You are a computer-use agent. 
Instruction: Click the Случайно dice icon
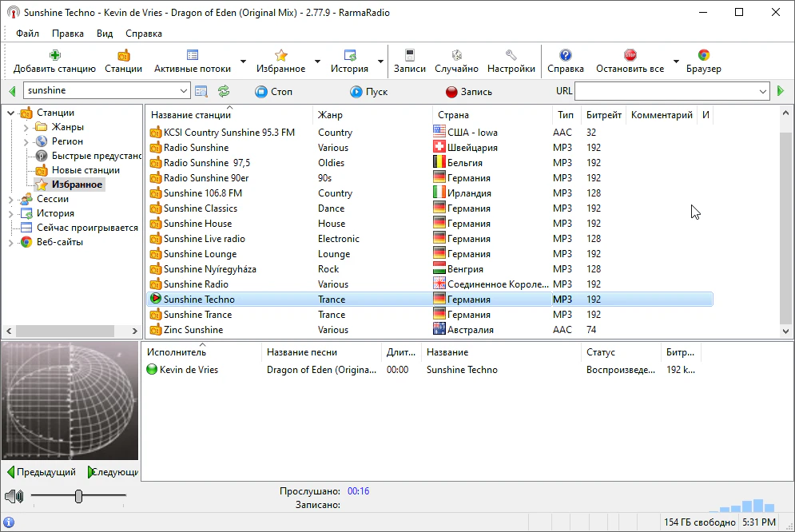[457, 55]
